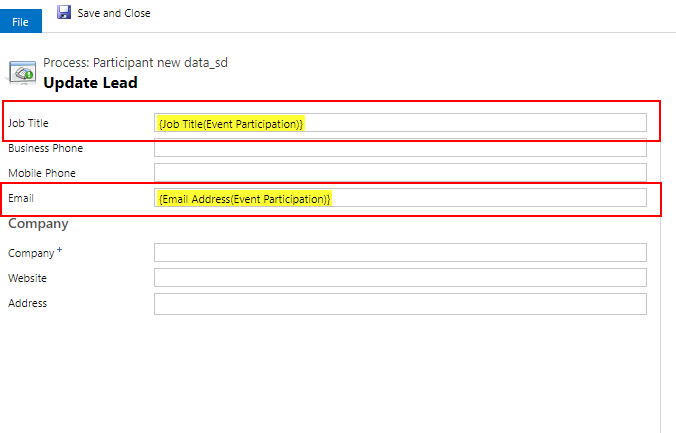Focus the Address input field
The height and width of the screenshot is (433, 676).
coord(400,304)
